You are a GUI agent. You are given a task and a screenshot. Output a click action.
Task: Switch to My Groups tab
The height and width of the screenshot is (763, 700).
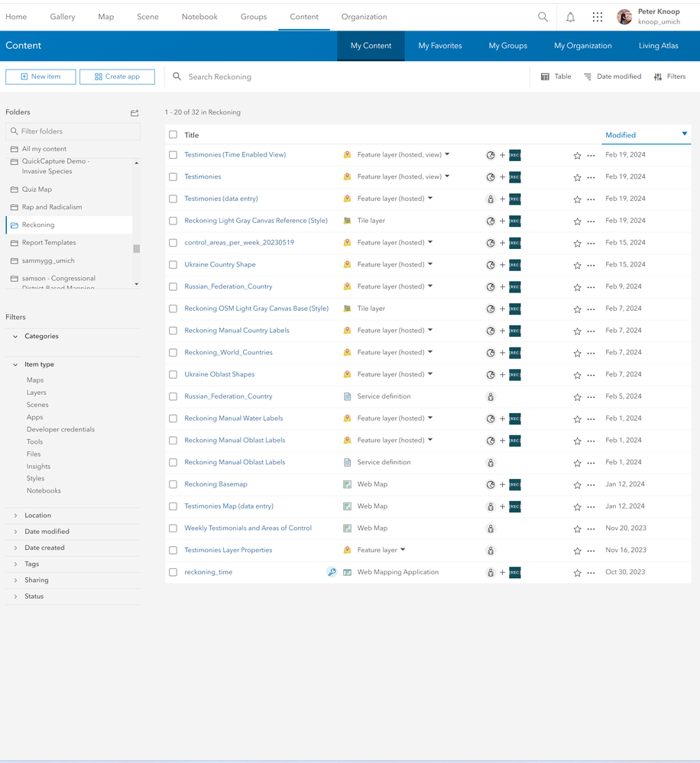click(507, 46)
